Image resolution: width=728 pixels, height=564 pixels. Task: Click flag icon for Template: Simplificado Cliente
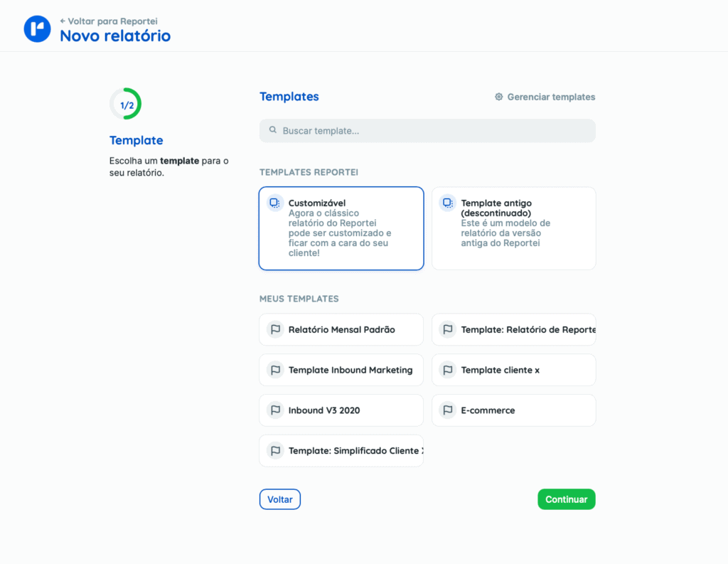[275, 451]
